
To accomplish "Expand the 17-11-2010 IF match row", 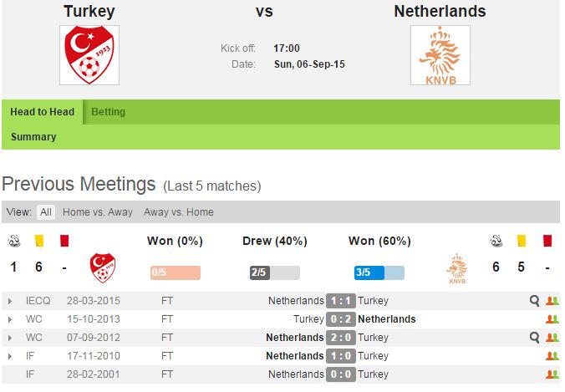I will click(9, 356).
